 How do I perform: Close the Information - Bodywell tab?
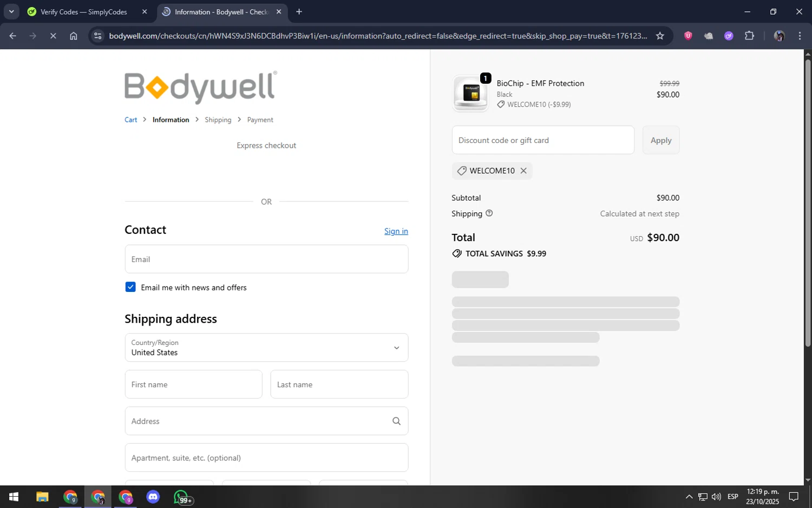tap(279, 12)
